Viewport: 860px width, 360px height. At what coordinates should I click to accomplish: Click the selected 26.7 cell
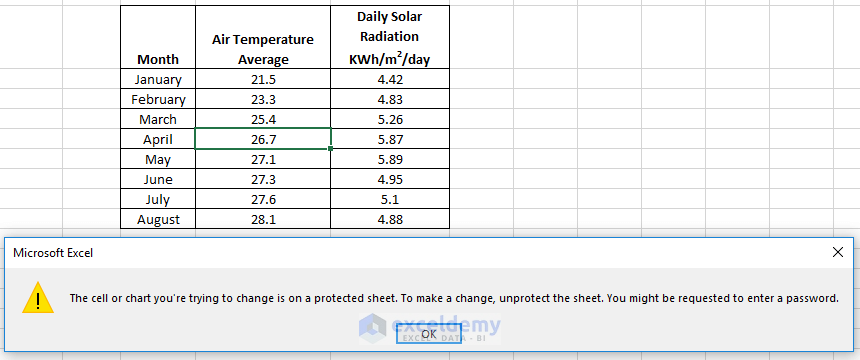coord(263,139)
